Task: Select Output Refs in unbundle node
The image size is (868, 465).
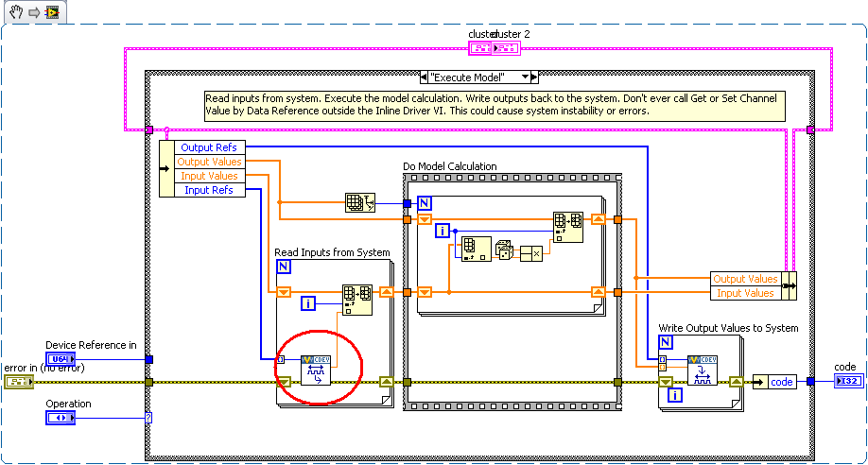Action: pyautogui.click(x=210, y=147)
